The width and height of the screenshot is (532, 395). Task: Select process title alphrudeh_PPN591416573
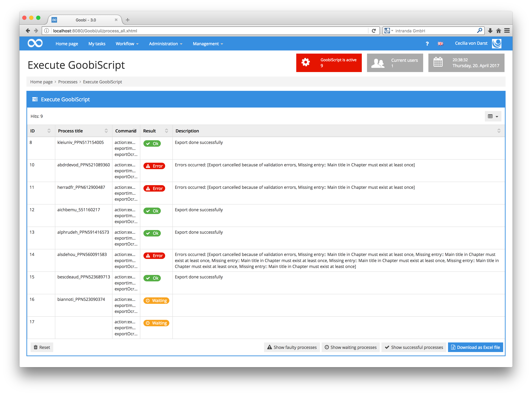(x=83, y=232)
